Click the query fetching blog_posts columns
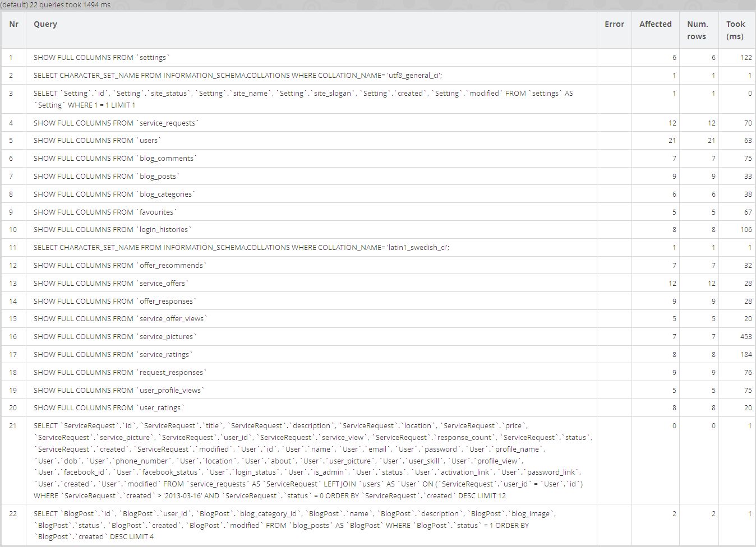The width and height of the screenshot is (756, 547). click(x=106, y=176)
